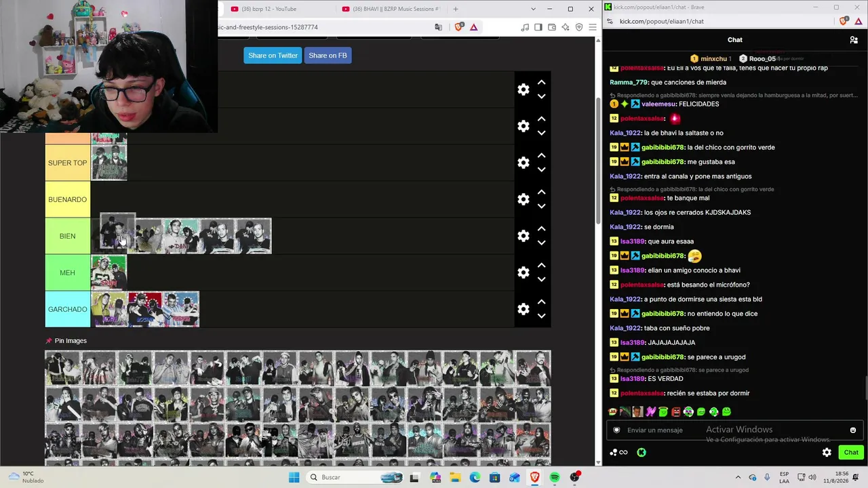Open the Brave Wallet icon
The width and height of the screenshot is (868, 488).
[x=552, y=27]
